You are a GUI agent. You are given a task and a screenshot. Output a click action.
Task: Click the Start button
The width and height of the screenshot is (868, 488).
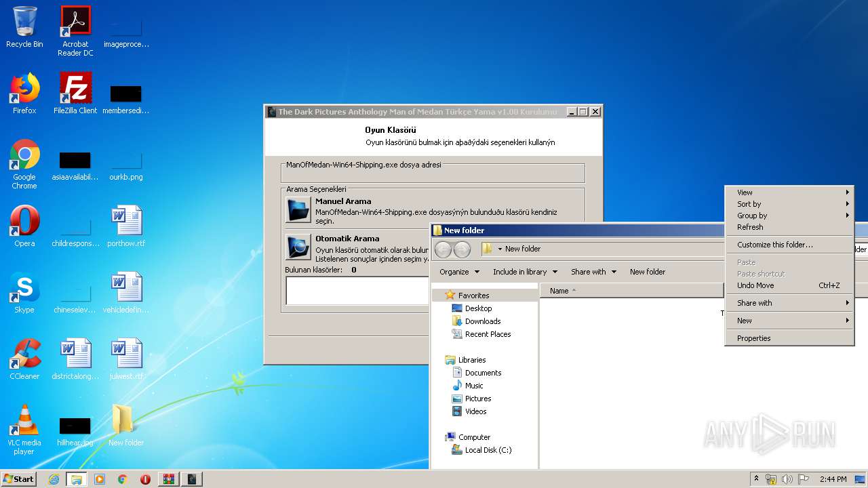click(18, 479)
